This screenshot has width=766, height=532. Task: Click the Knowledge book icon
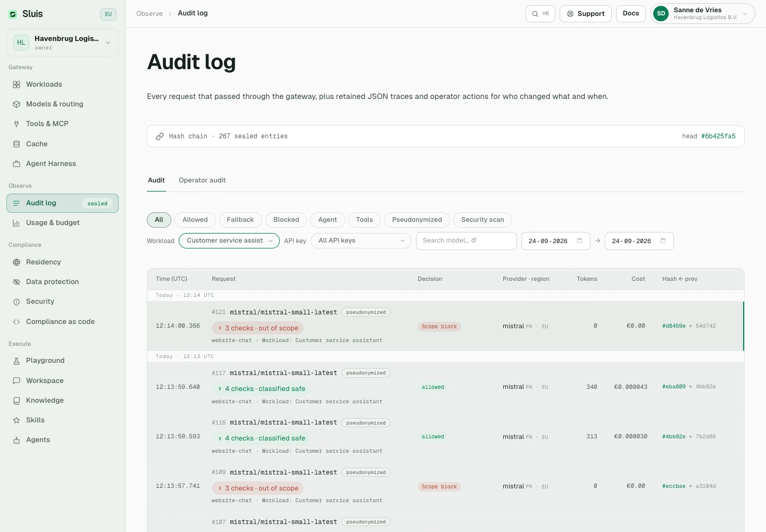[x=16, y=401]
